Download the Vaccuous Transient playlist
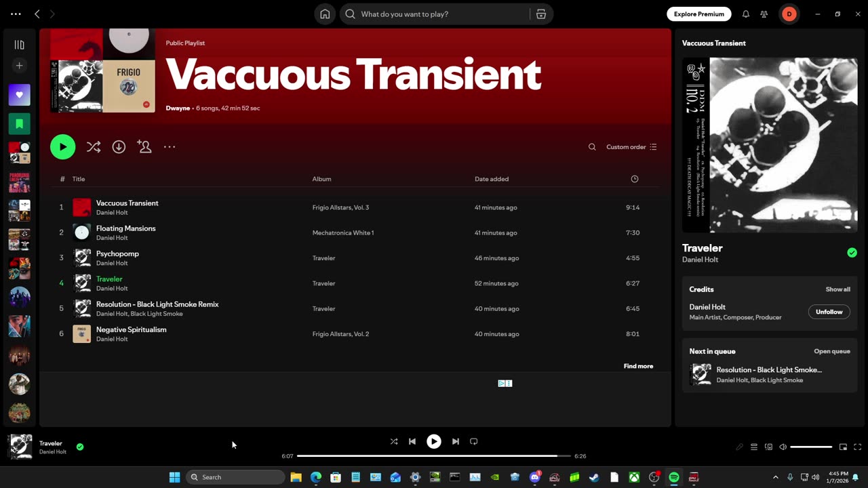The height and width of the screenshot is (488, 868). pos(119,147)
